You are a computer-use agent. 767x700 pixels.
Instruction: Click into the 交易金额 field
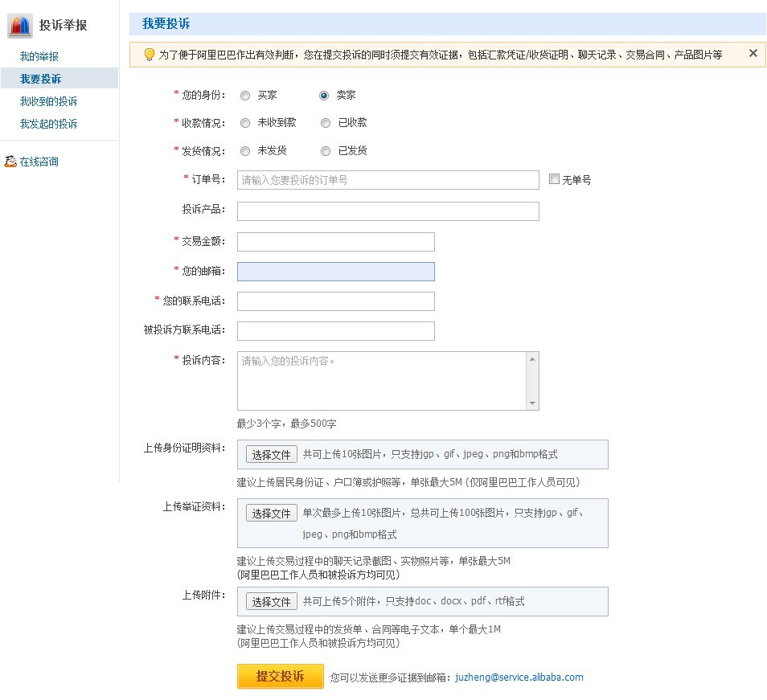(x=335, y=242)
